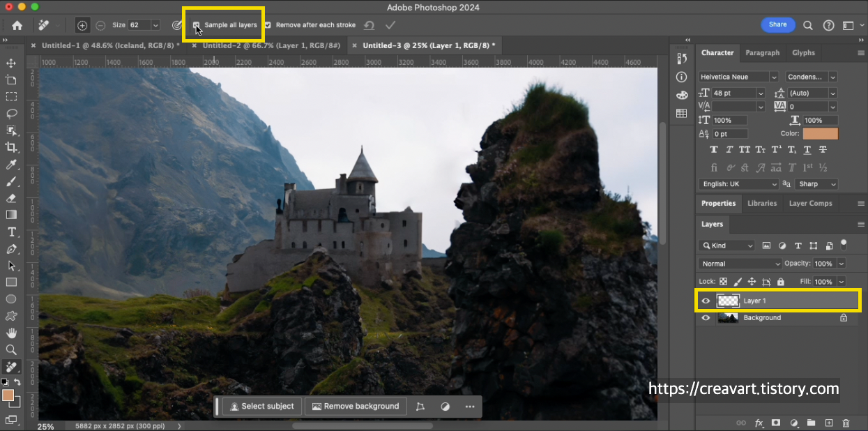Click the Character text Color swatch
This screenshot has height=431, width=868.
[x=821, y=134]
